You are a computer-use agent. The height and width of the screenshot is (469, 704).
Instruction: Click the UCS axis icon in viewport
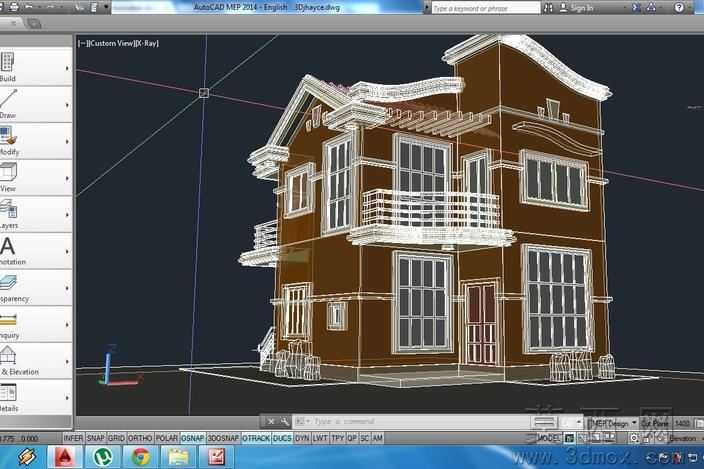click(119, 366)
